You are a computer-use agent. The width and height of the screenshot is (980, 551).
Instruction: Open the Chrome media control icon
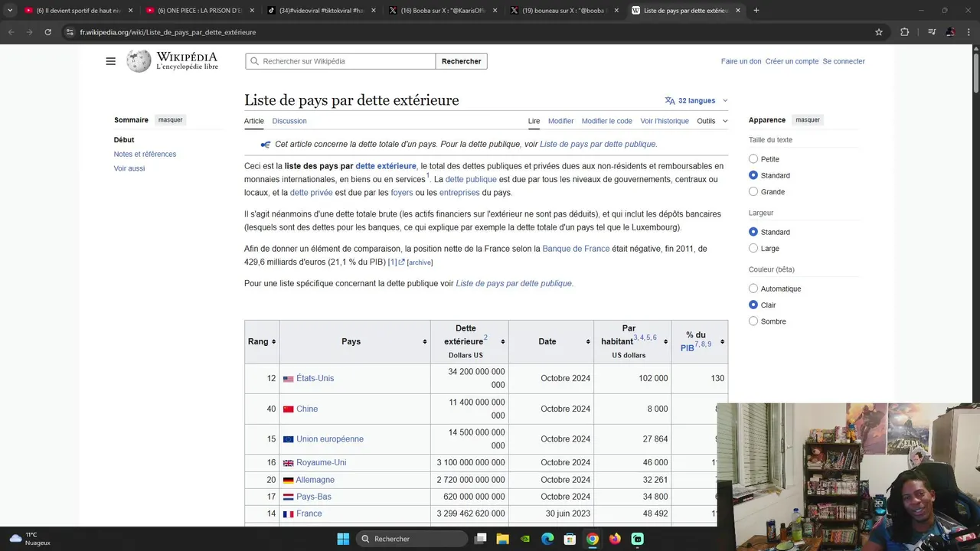932,32
